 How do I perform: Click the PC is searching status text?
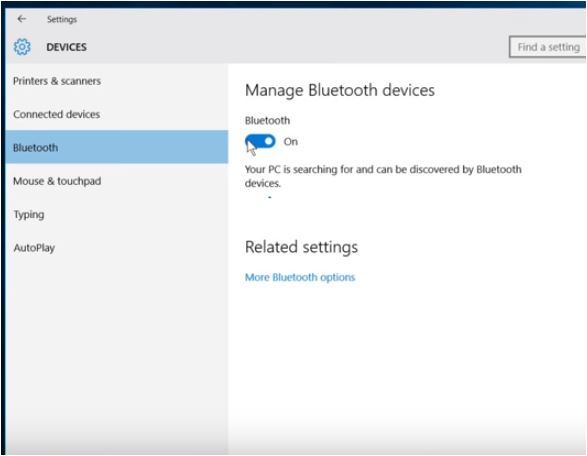(x=383, y=176)
